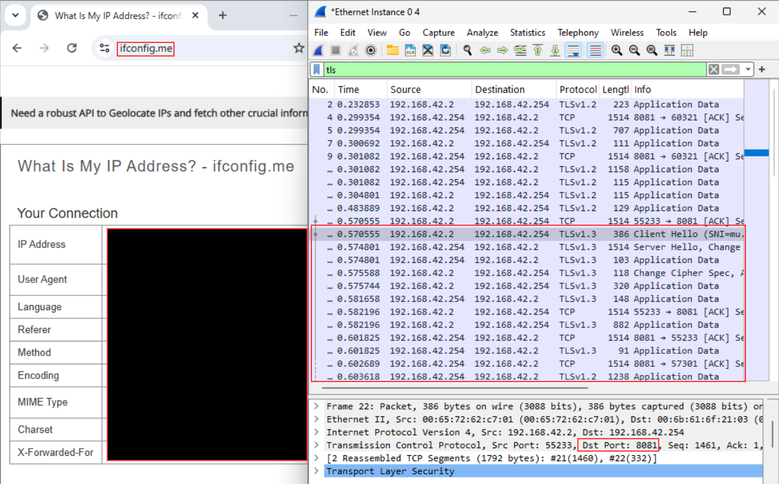Open the Statistics menu
Viewport: 779px width, 484px height.
click(x=527, y=32)
